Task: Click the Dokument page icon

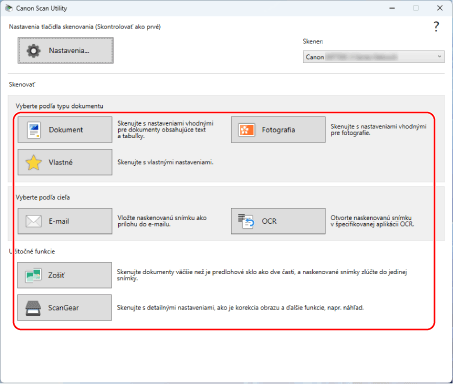Action: point(34,130)
